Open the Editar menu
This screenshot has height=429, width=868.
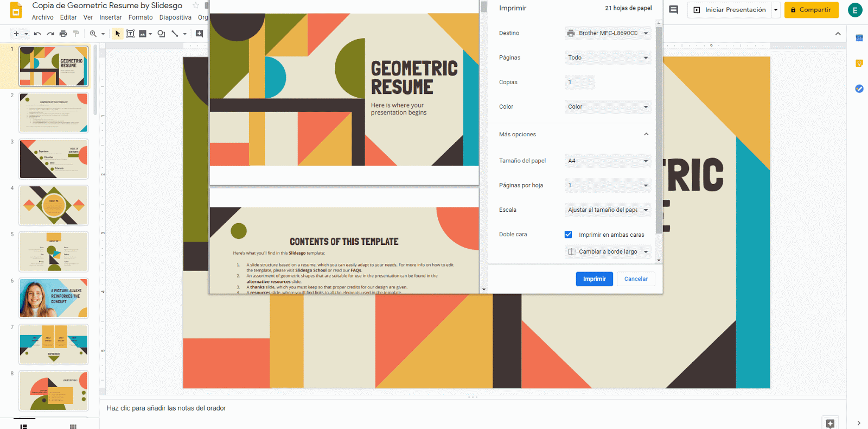pyautogui.click(x=68, y=17)
